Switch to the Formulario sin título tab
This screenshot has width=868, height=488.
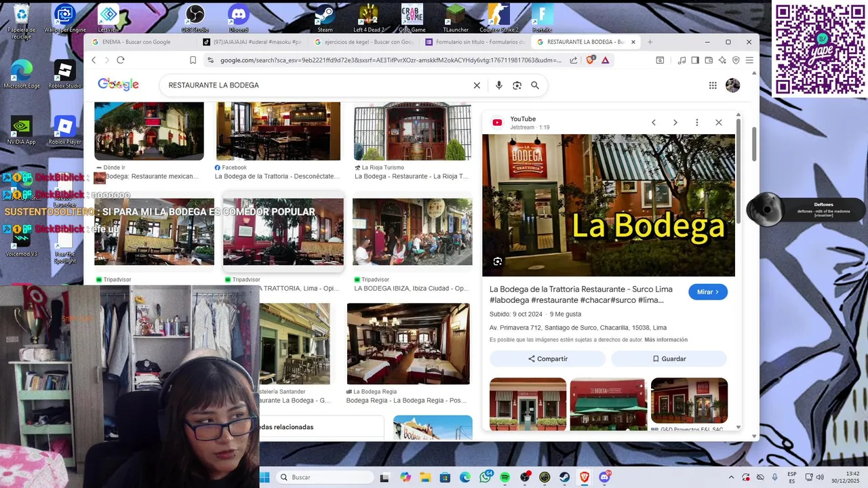coord(474,42)
